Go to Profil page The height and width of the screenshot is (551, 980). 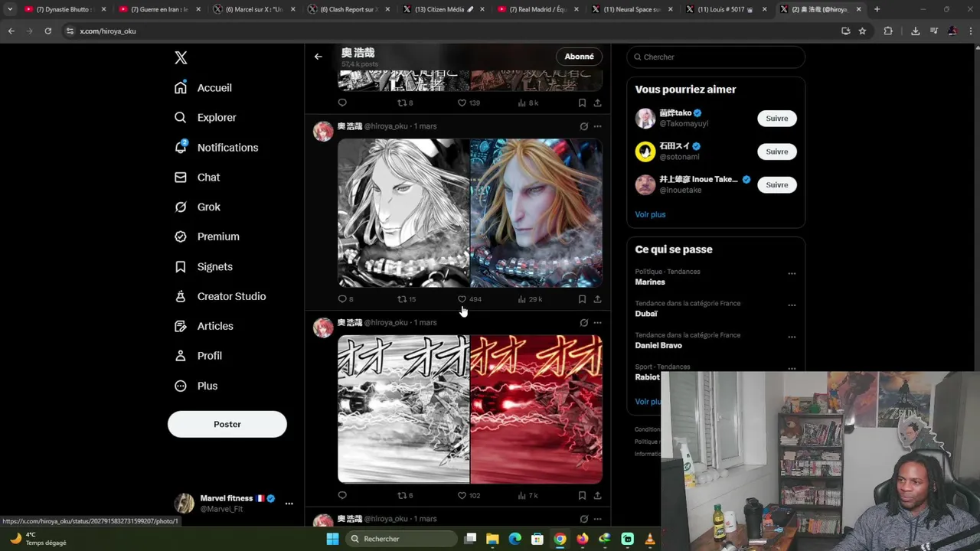click(x=198, y=356)
